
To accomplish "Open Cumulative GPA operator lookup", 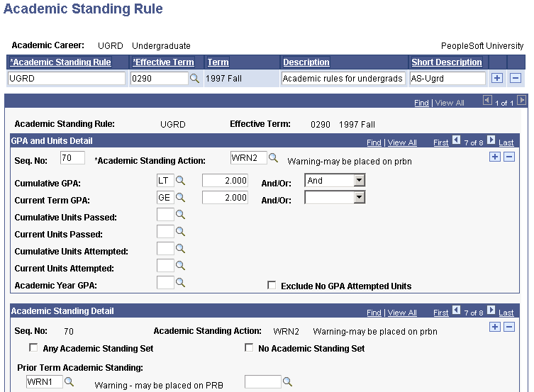I will 180,180.
